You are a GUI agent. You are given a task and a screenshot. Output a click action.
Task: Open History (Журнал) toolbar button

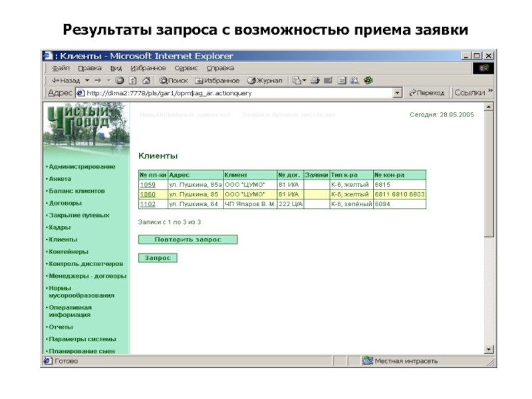pos(265,80)
